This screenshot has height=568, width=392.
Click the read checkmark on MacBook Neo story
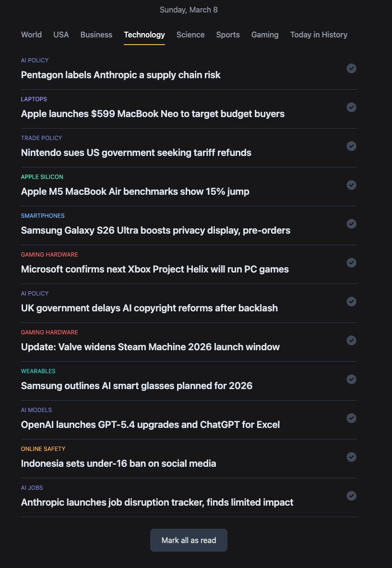(352, 107)
